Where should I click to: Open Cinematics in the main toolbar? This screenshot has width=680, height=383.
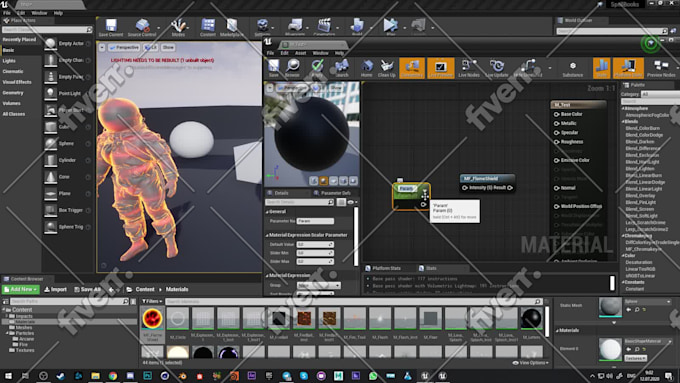324,28
